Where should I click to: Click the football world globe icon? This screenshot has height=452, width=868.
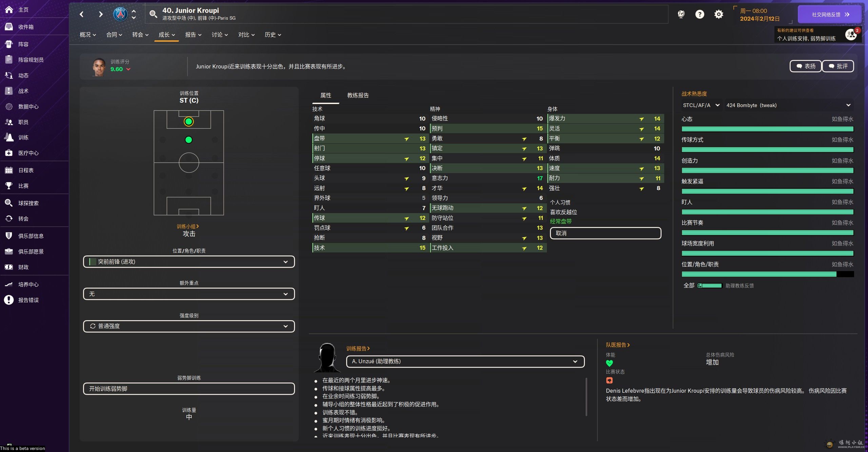click(x=681, y=14)
